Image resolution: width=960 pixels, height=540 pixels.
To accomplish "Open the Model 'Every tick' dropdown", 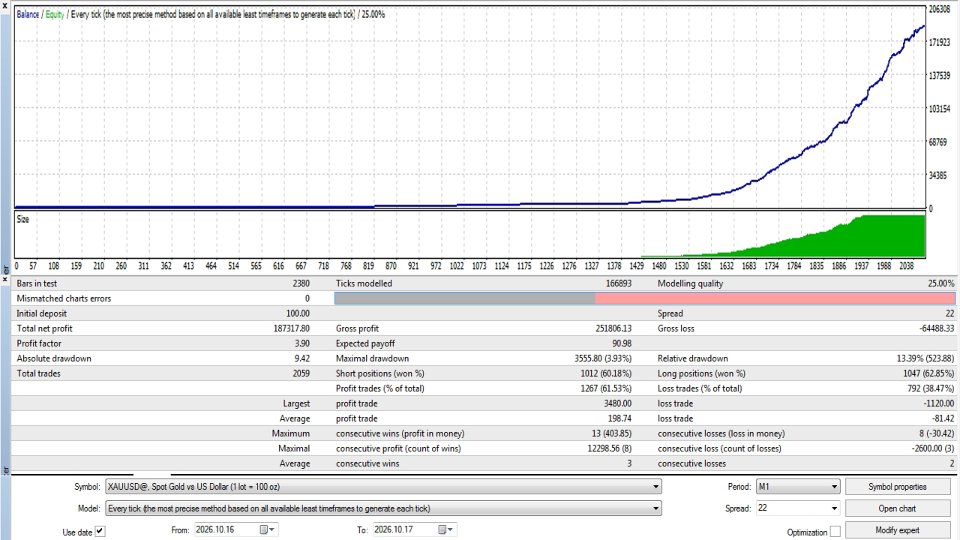I will [x=656, y=508].
